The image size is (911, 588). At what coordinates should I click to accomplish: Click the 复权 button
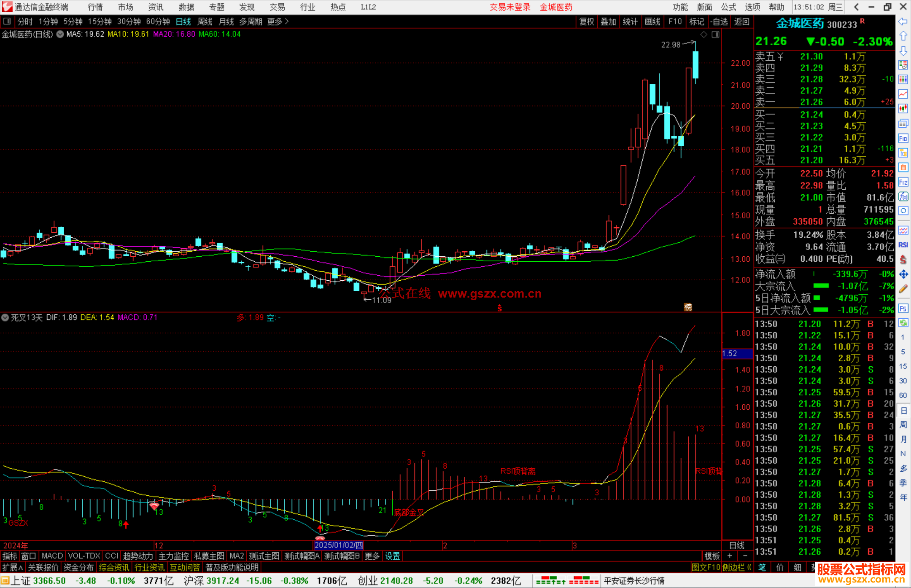(587, 21)
